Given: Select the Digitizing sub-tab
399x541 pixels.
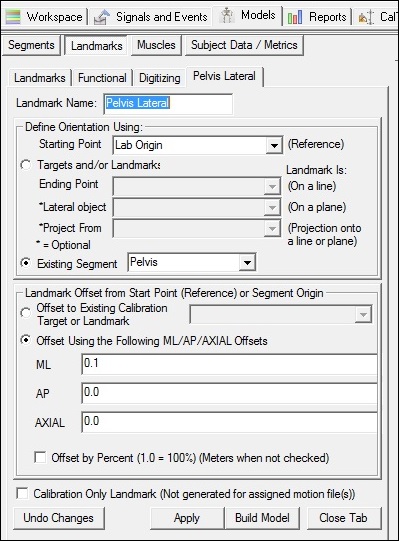Looking at the screenshot, I should tap(159, 78).
